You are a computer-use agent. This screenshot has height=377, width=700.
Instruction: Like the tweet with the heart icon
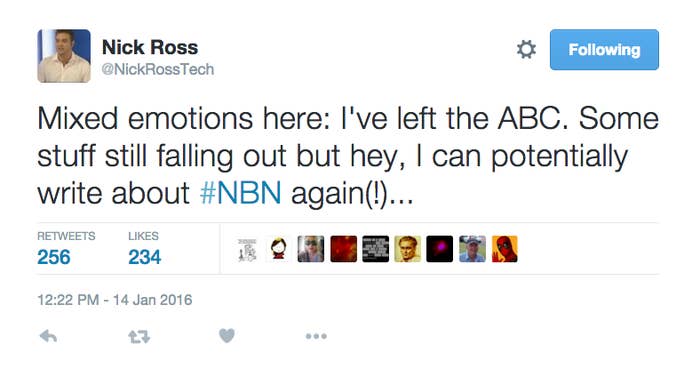tap(227, 335)
